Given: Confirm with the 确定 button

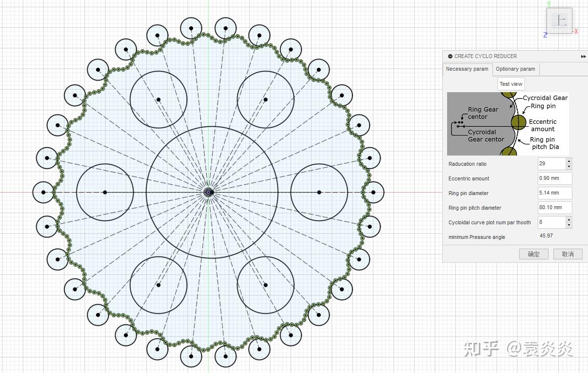Looking at the screenshot, I should (534, 254).
